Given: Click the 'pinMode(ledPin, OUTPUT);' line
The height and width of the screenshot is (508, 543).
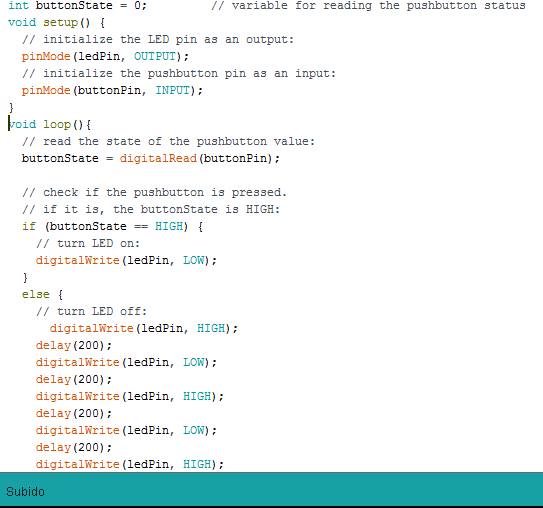Looking at the screenshot, I should pyautogui.click(x=105, y=56).
